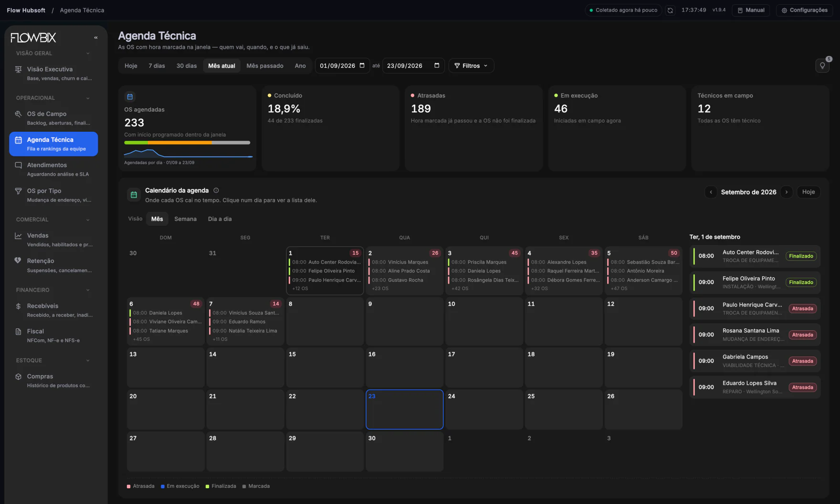Open the Gabriela Campos 09:00 entry

[x=755, y=361]
